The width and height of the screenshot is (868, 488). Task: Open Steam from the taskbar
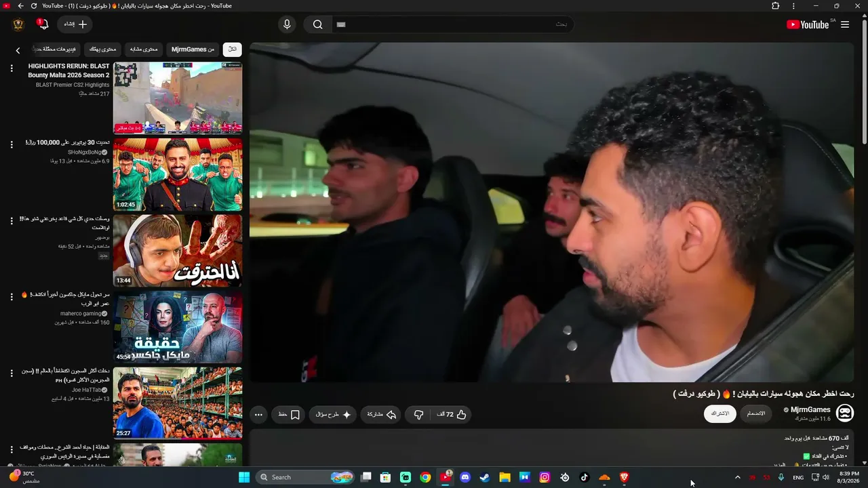pyautogui.click(x=485, y=477)
